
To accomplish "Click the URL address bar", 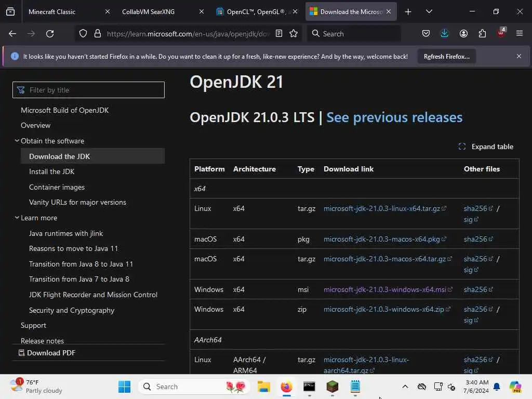I will click(x=188, y=34).
